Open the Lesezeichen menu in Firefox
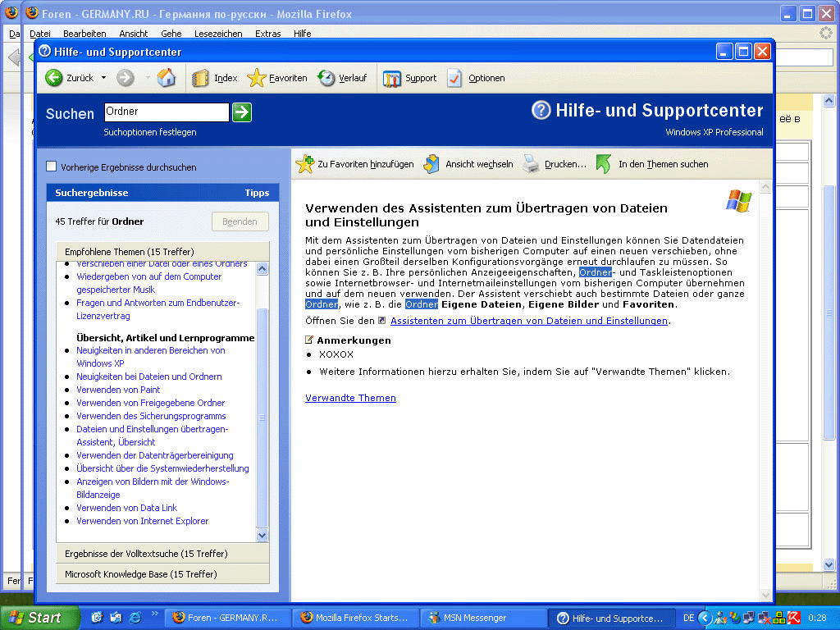Viewport: 840px width, 630px height. click(218, 34)
